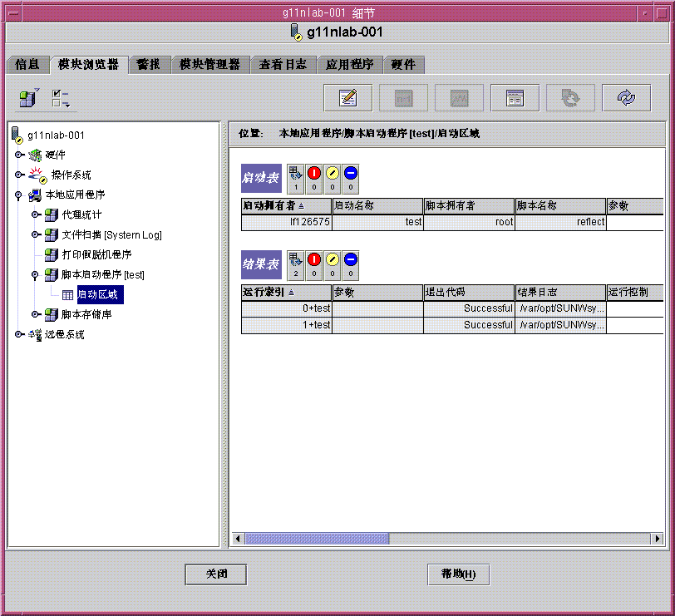Switch to the 查看日志 tab
675x616 pixels.
[x=283, y=65]
